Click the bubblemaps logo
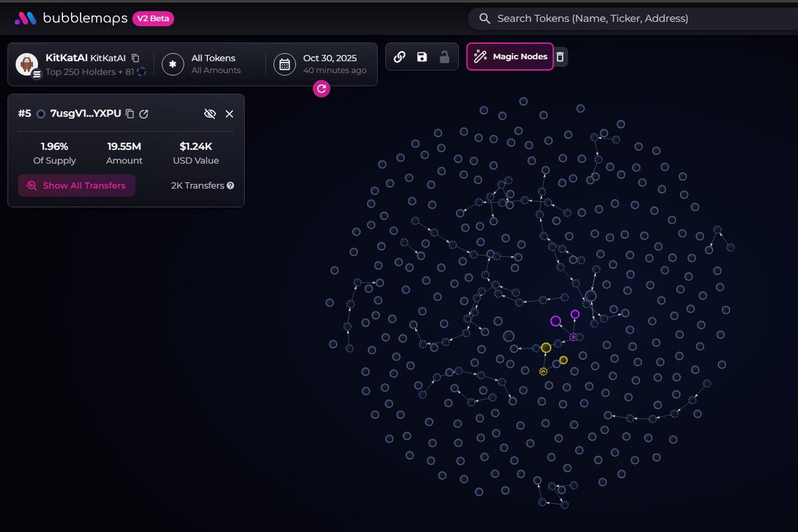 point(70,19)
